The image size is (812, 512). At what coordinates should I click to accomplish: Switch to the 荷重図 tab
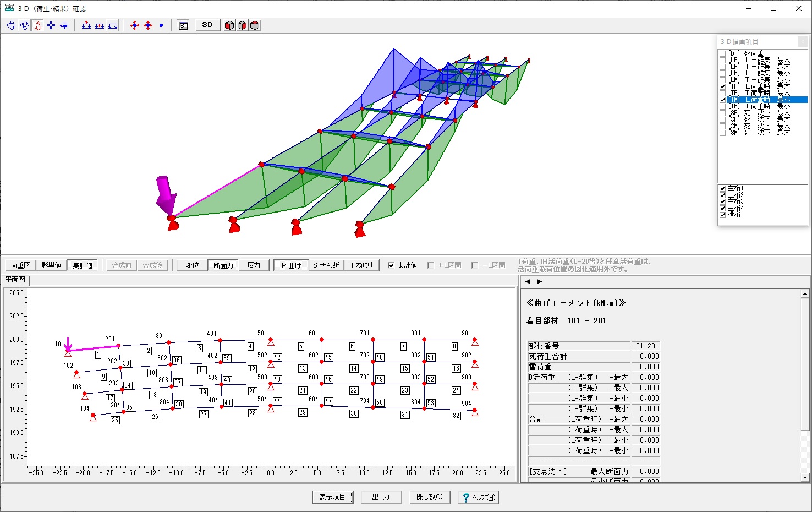tap(20, 265)
